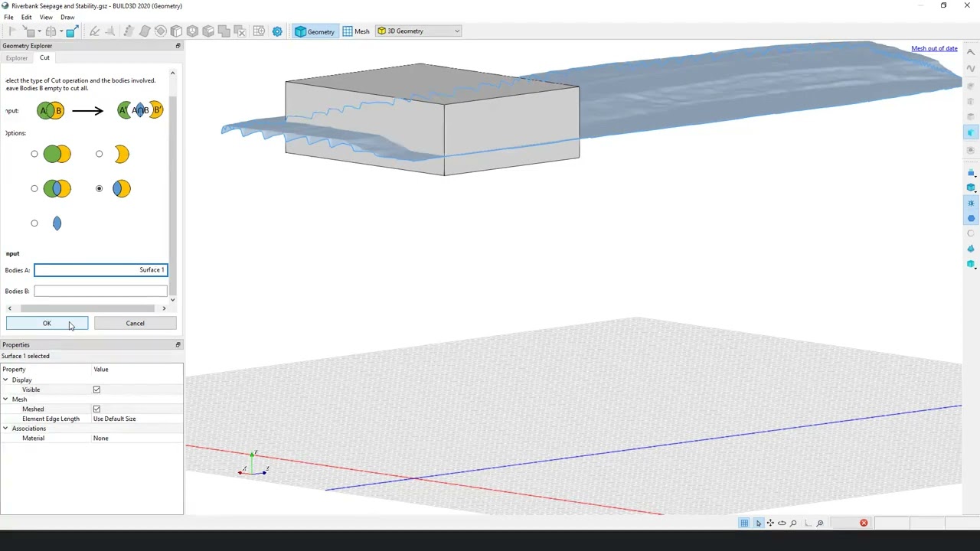Select the orbit rotate tool in the status bar
This screenshot has width=980, height=551.
[782, 523]
